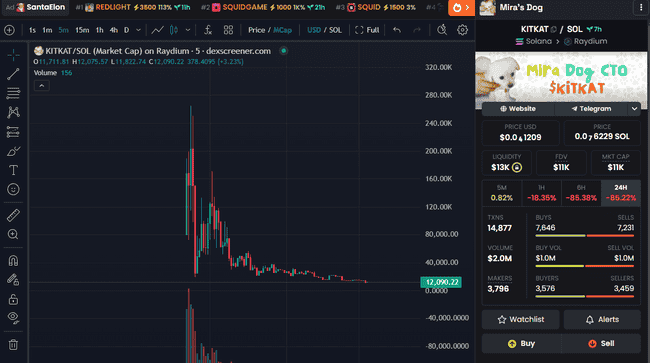Toggle lock all drawing tools
This screenshot has height=363, width=650.
pos(13,299)
